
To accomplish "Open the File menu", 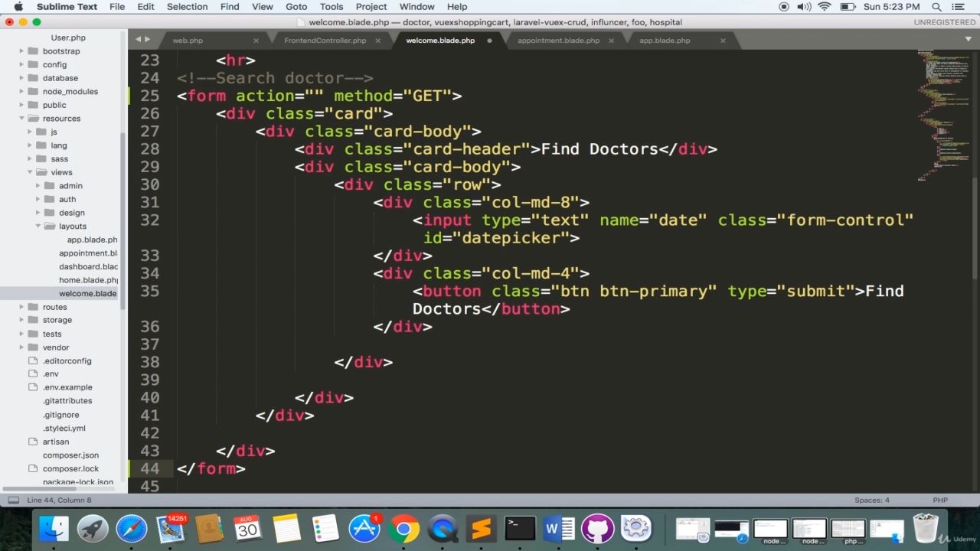I will click(x=117, y=7).
